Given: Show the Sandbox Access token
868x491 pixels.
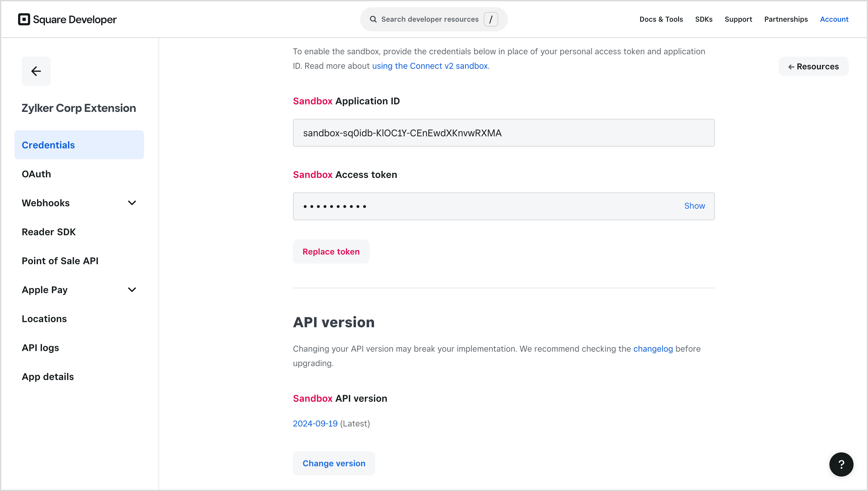Looking at the screenshot, I should pos(694,206).
